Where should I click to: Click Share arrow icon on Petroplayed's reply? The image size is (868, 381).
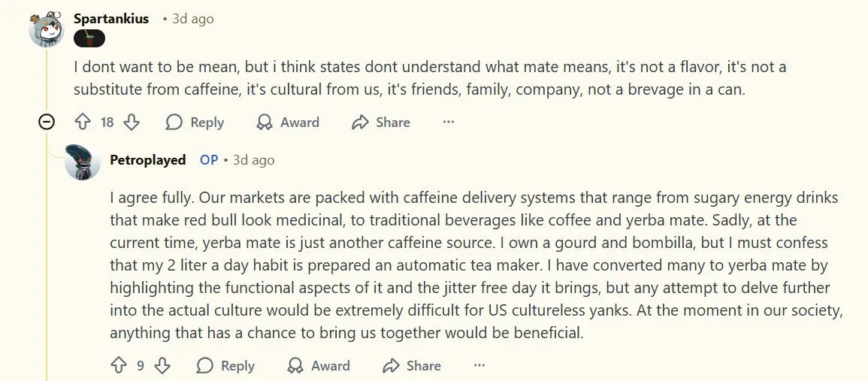point(391,366)
